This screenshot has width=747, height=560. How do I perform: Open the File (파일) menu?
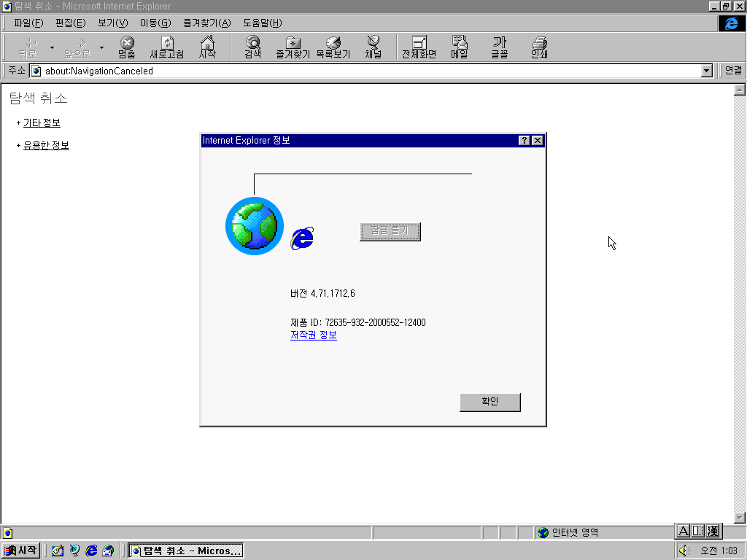(28, 23)
